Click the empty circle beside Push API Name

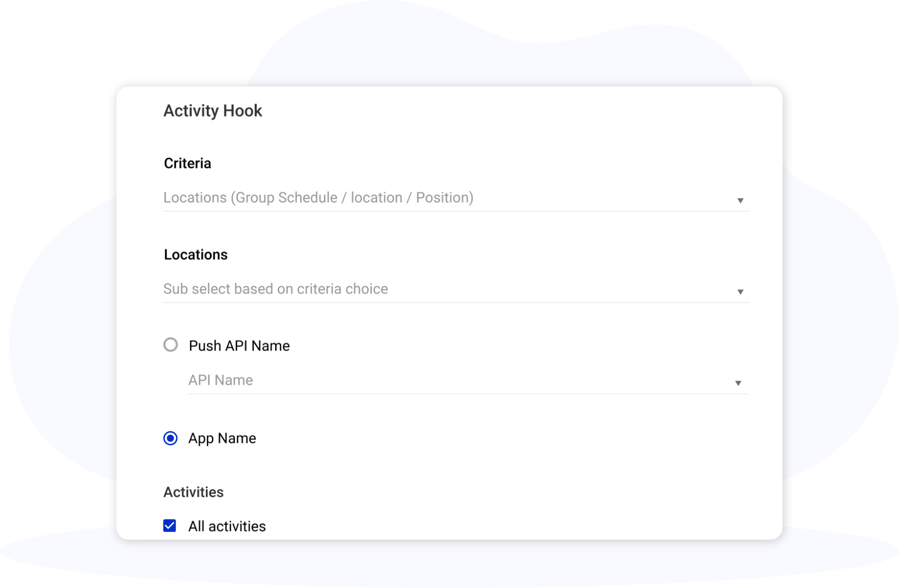tap(171, 345)
